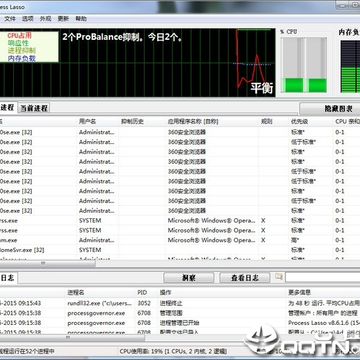Select the dwm.exe process with 高* priority

tap(180, 240)
